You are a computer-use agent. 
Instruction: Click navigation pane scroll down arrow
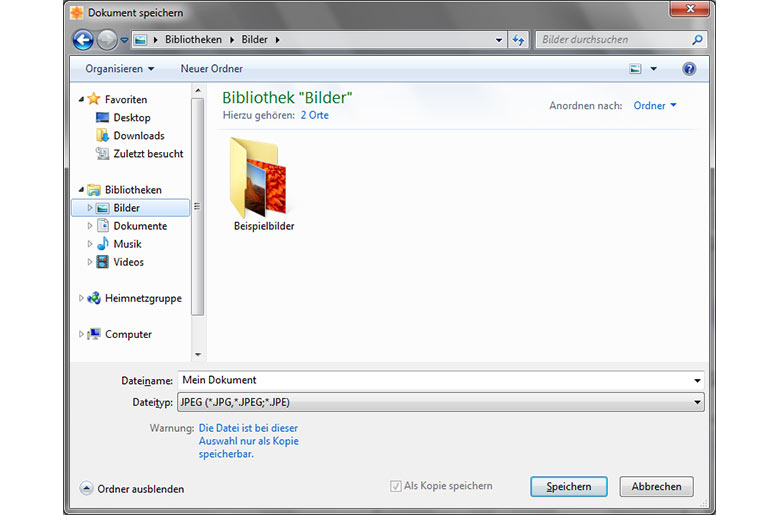click(x=197, y=354)
